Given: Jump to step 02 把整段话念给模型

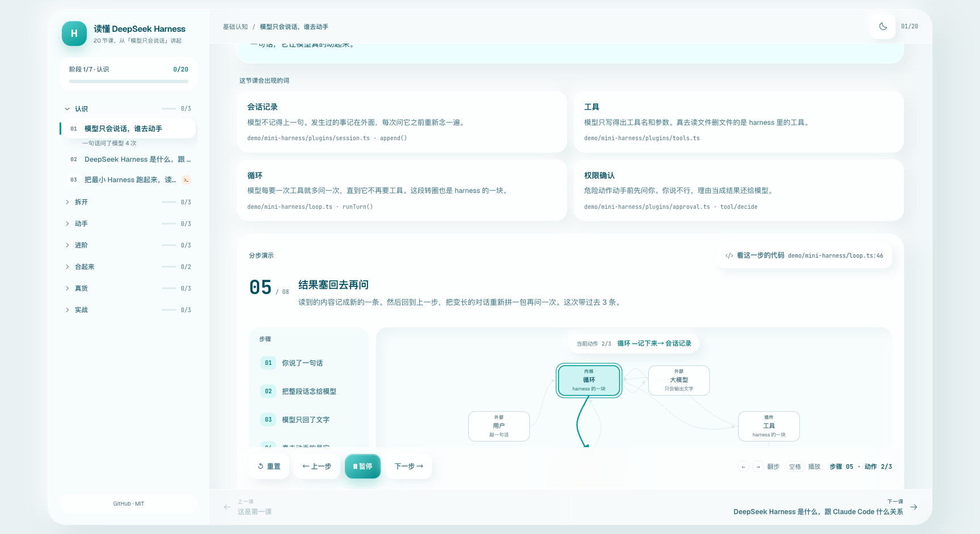Looking at the screenshot, I should (309, 392).
